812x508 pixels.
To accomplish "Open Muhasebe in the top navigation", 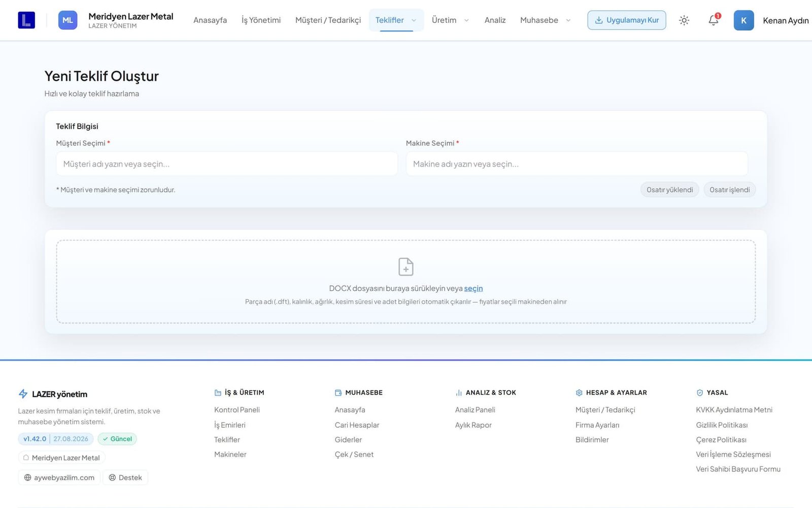I will coord(539,20).
